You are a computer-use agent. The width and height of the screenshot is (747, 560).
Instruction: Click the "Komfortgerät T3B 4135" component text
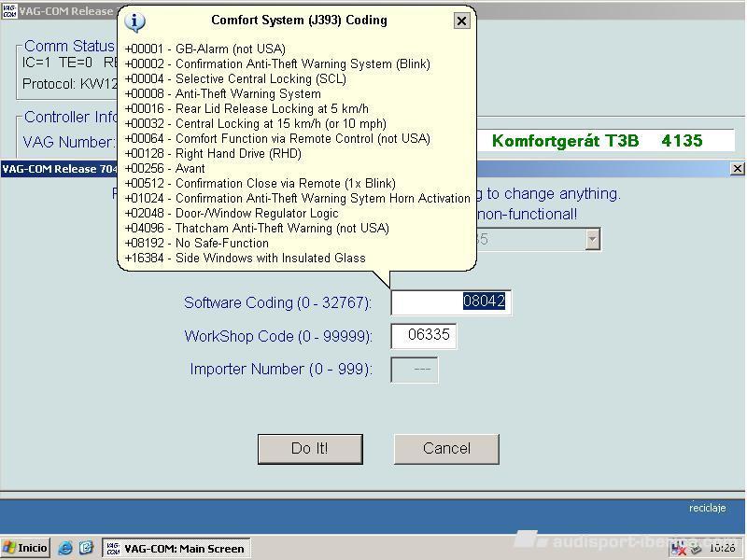point(597,141)
